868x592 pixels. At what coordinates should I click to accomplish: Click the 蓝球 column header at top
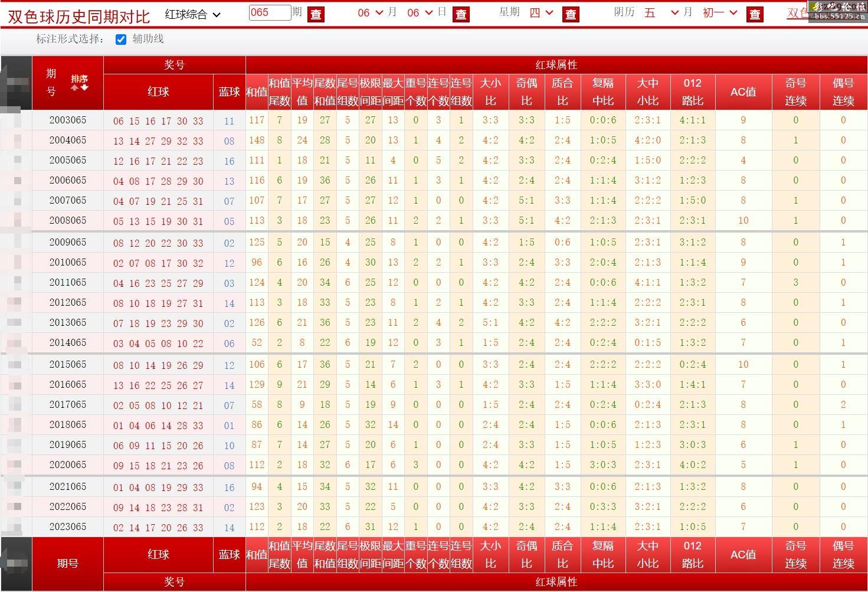tap(229, 92)
